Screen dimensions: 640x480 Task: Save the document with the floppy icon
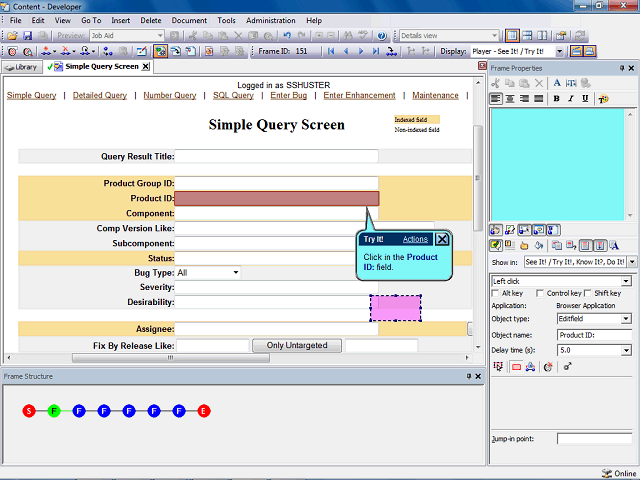click(27, 36)
